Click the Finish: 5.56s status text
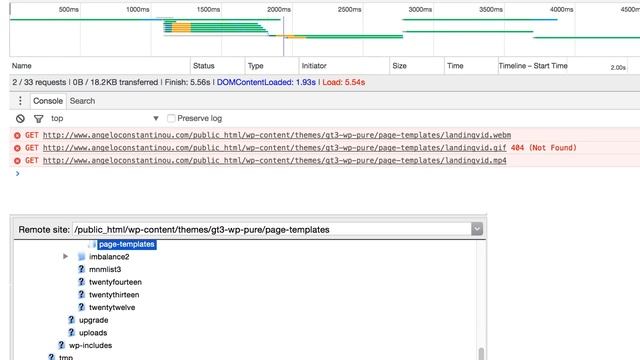Screen dimensions: 640x360 click(187, 82)
